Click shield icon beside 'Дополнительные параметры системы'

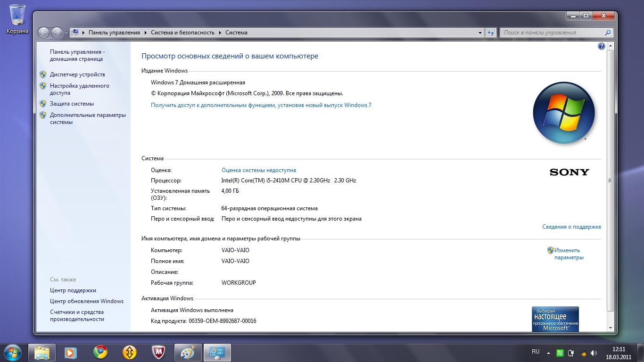click(x=43, y=115)
